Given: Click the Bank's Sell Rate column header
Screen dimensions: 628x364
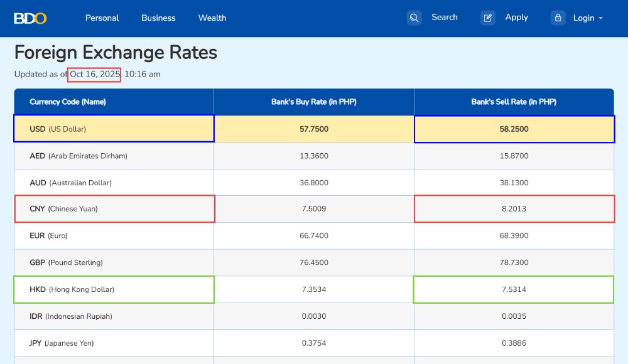Looking at the screenshot, I should coord(514,102).
